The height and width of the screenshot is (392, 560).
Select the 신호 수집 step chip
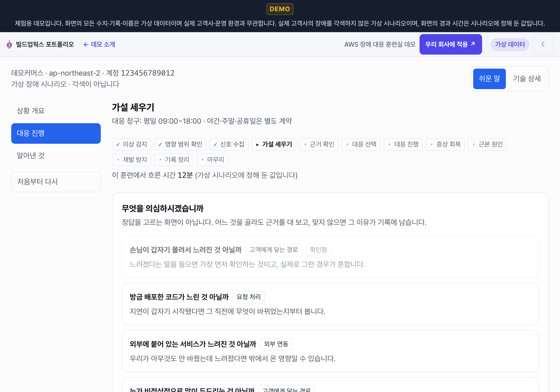click(x=229, y=144)
